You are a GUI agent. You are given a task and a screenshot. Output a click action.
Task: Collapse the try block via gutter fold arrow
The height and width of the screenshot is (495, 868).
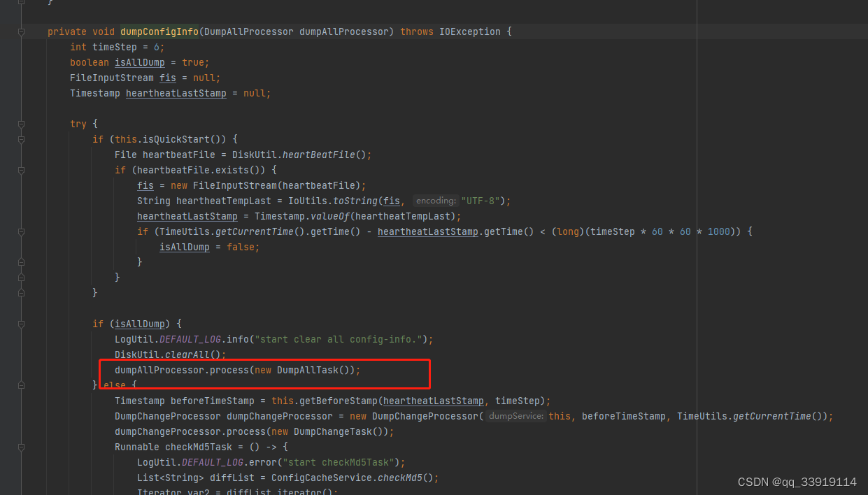click(x=21, y=124)
